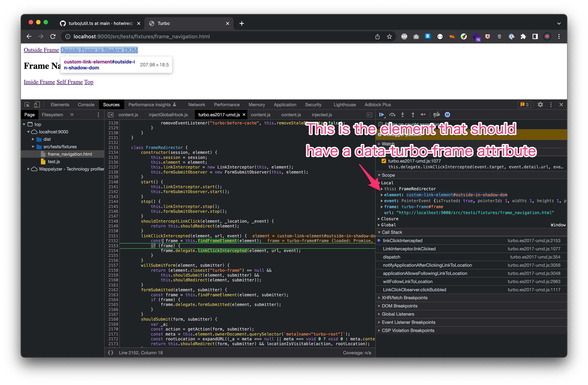Deactivate breakpoints icon in debugger toolbar
The height and width of the screenshot is (385, 588).
tap(437, 115)
